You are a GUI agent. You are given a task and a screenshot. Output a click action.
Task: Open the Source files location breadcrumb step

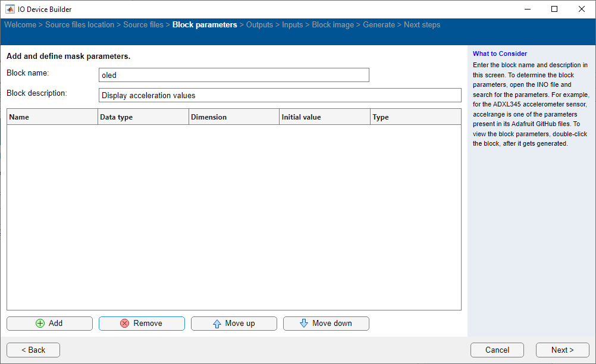click(80, 24)
